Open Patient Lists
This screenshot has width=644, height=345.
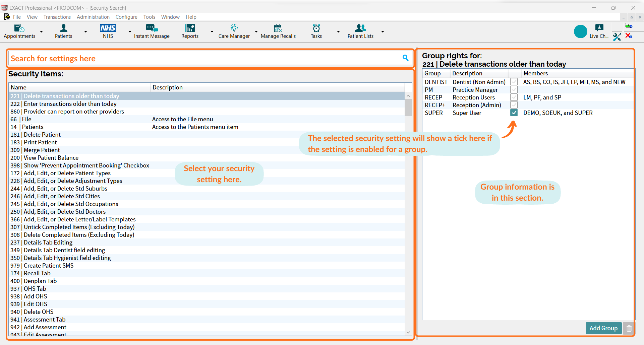[x=360, y=31]
